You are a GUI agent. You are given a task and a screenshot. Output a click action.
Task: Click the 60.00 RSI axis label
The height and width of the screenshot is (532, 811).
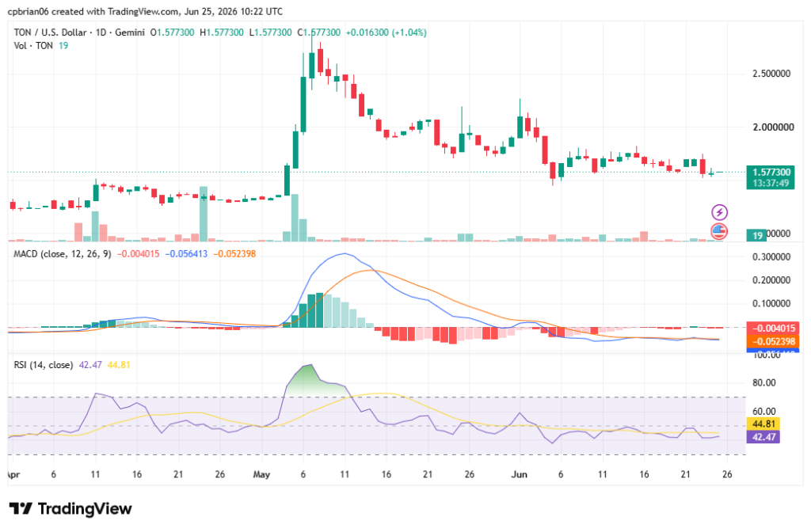pyautogui.click(x=764, y=412)
